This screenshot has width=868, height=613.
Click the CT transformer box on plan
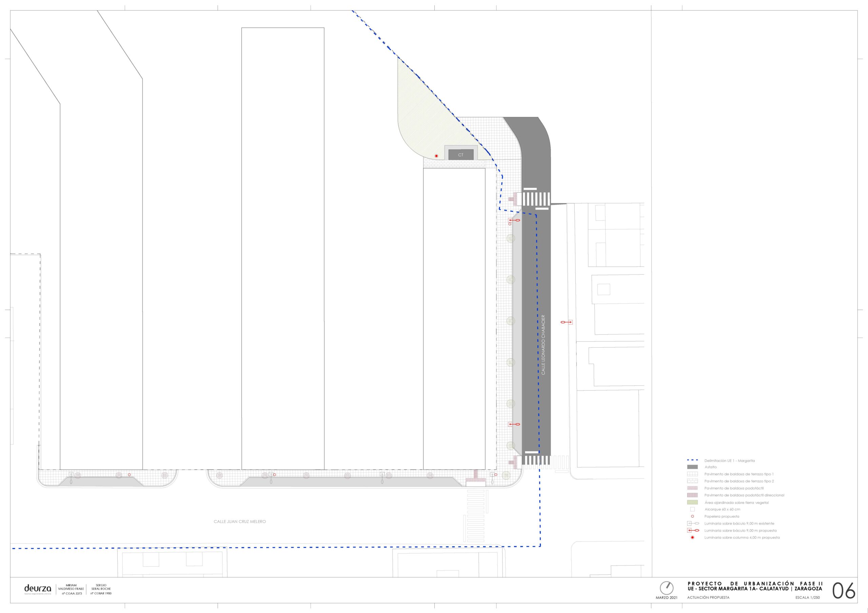pyautogui.click(x=460, y=155)
